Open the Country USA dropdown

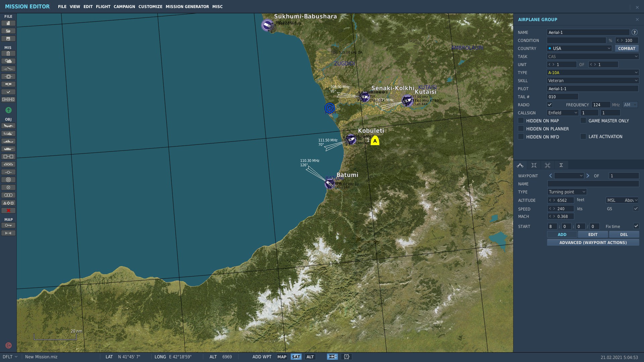(x=579, y=48)
